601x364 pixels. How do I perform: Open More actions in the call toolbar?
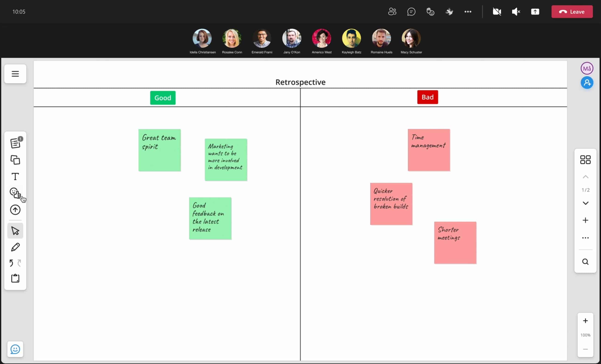click(x=468, y=12)
